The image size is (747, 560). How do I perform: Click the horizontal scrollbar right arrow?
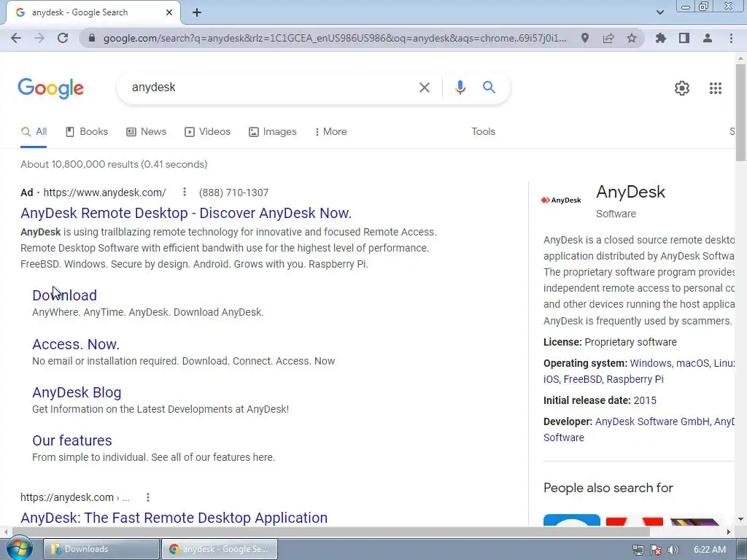(x=729, y=532)
